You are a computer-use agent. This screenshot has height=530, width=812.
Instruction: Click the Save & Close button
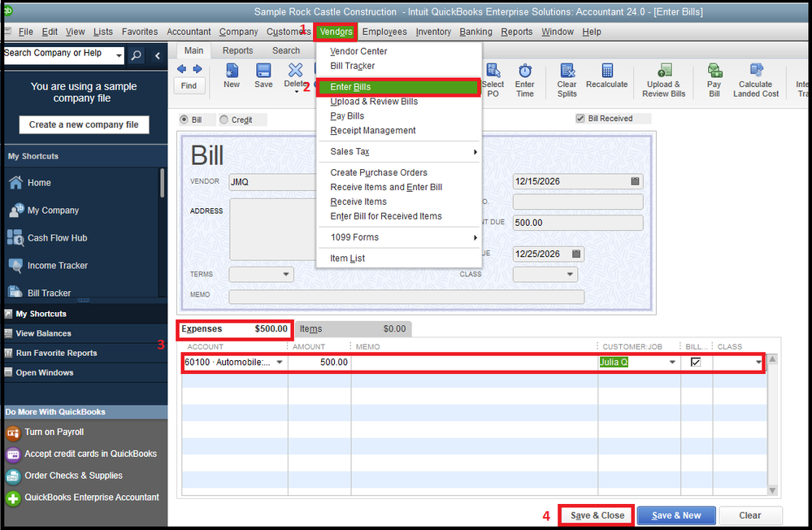point(597,515)
